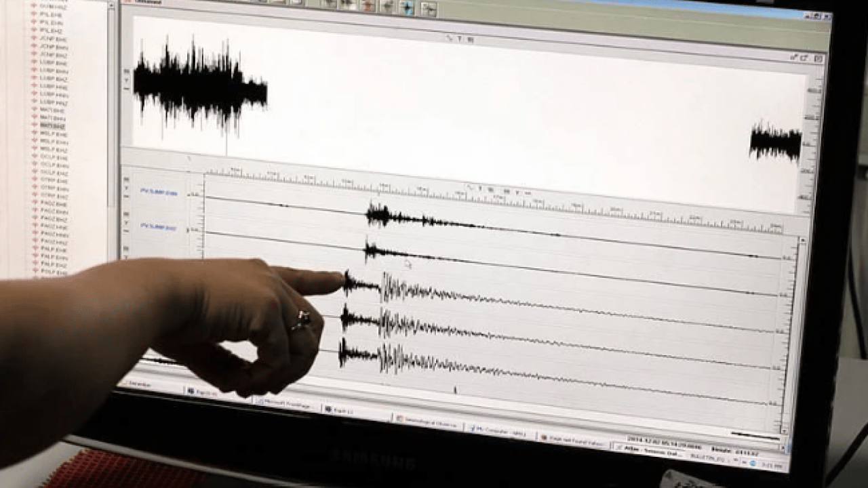Switch to the Atlas seismic taskbar window

coord(647,447)
